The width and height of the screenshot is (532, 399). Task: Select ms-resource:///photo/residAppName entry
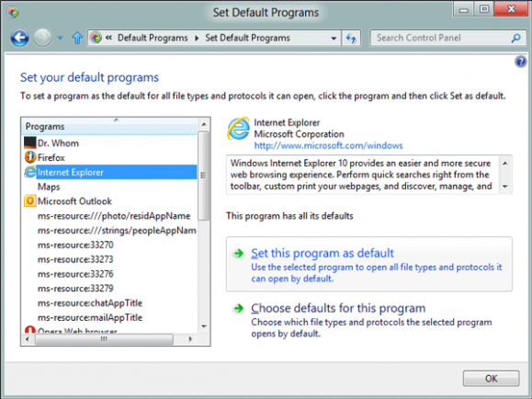click(x=114, y=216)
